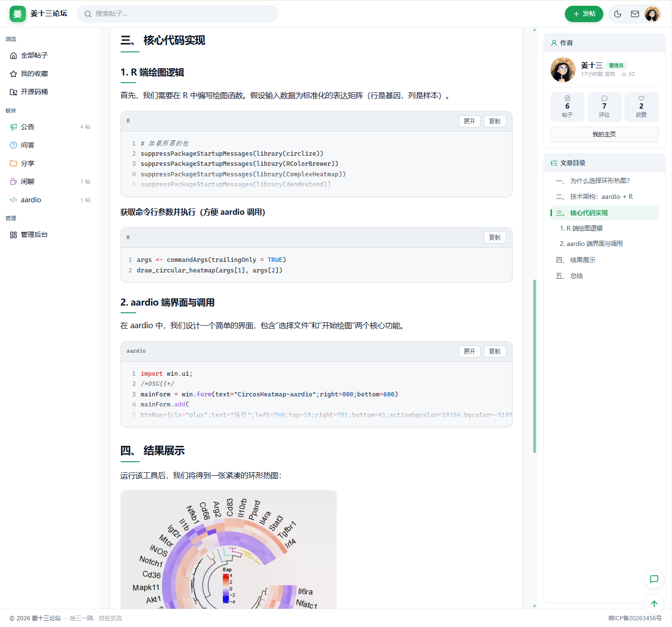Open comments with the floating chat button
The image size is (672, 627).
point(654,579)
